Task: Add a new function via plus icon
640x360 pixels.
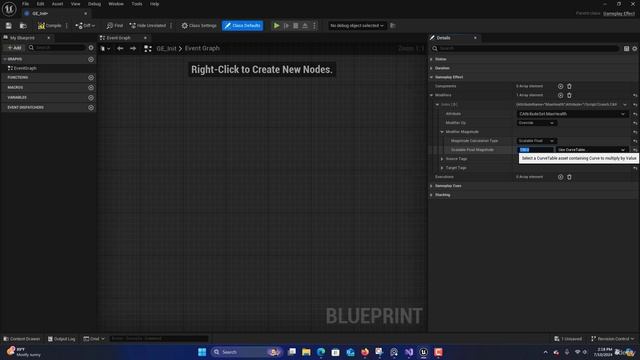Action: tap(91, 78)
